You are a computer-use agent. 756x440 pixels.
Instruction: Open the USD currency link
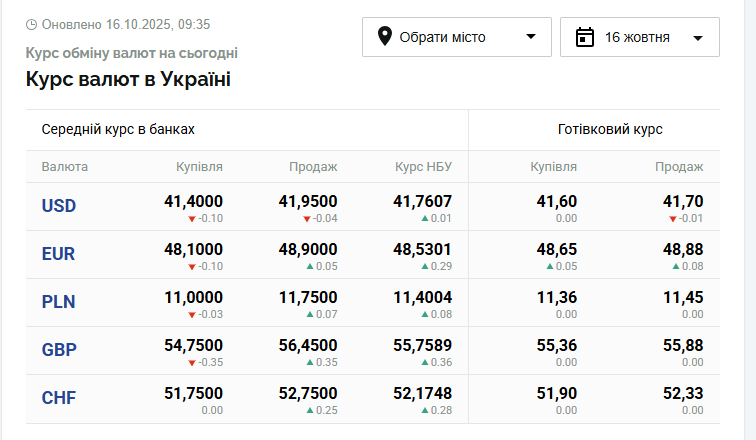[x=59, y=206]
